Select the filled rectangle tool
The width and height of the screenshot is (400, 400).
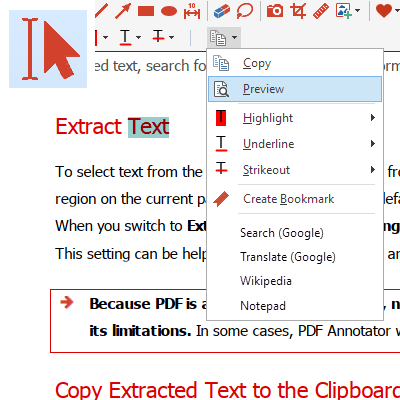pos(146,11)
